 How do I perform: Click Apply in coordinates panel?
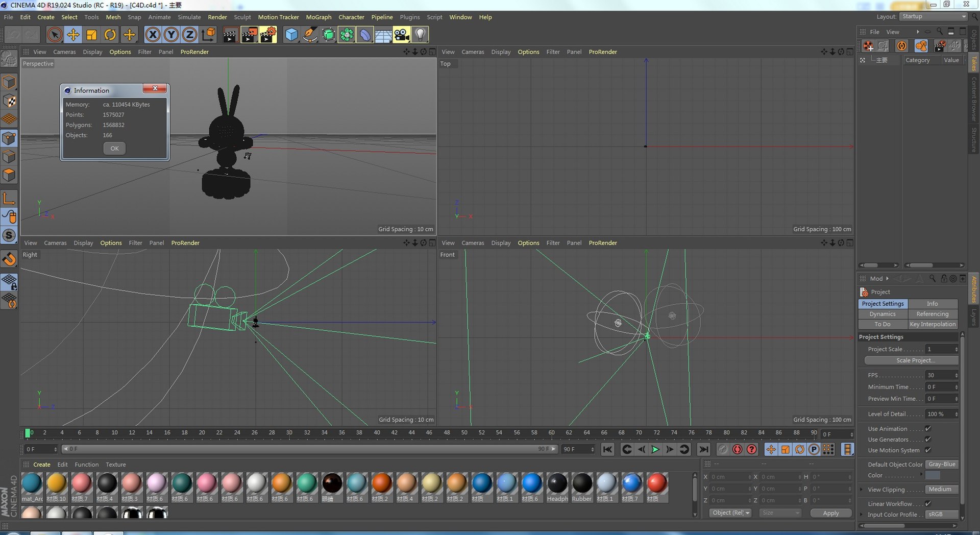[x=830, y=513]
